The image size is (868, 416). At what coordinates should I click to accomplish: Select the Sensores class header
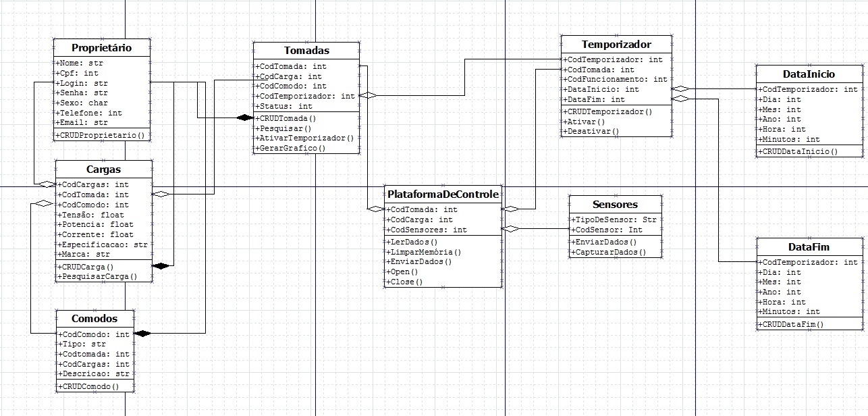pyautogui.click(x=615, y=205)
